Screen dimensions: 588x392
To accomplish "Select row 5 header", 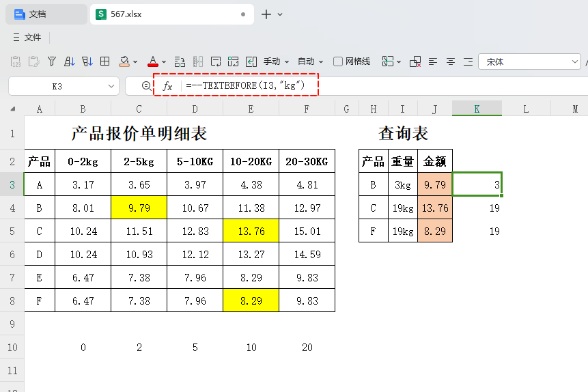I will coord(12,231).
